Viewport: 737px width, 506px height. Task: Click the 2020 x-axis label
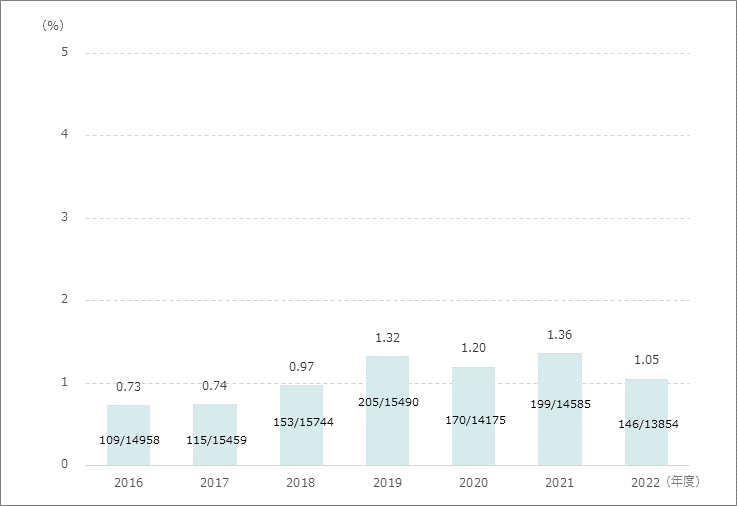coord(473,483)
